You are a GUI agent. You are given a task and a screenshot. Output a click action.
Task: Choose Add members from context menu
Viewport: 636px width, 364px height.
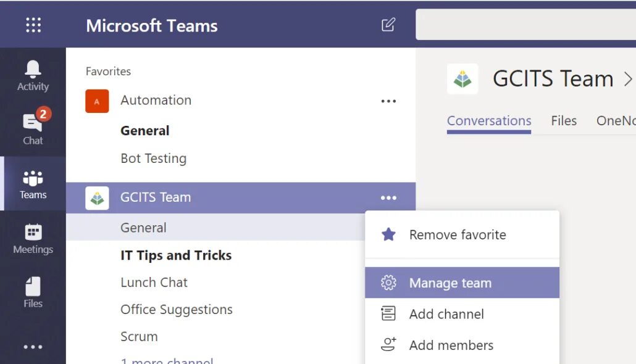coord(462,345)
